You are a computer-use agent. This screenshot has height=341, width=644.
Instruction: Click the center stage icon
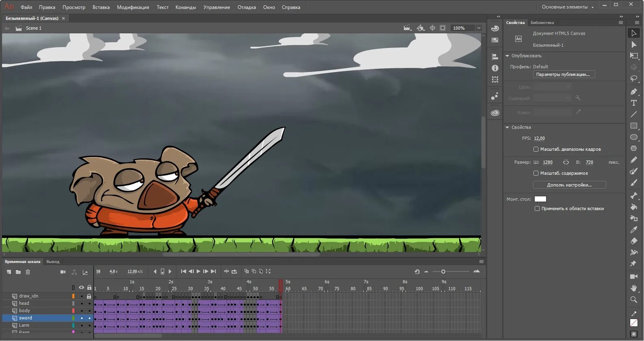tap(432, 28)
